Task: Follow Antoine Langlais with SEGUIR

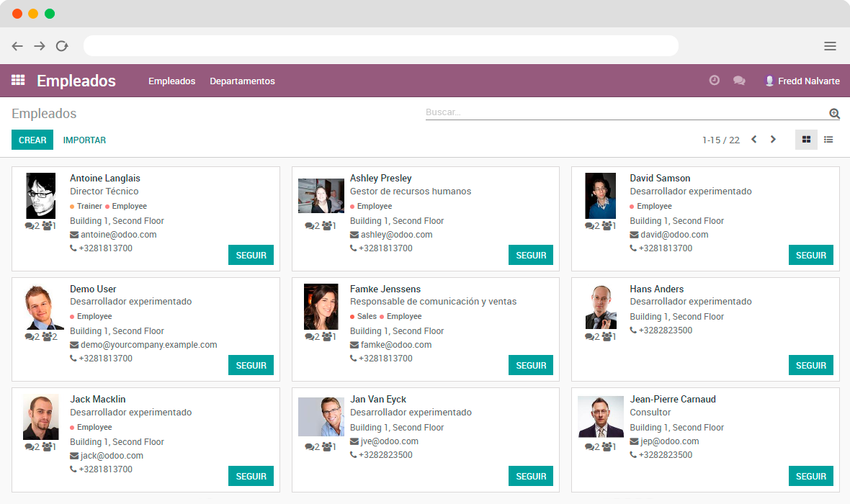Action: click(x=251, y=255)
